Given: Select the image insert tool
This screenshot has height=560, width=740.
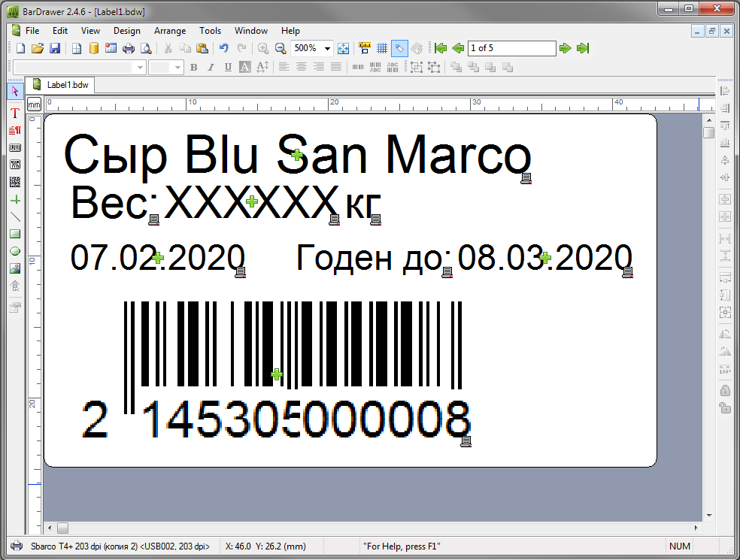Looking at the screenshot, I should 15,268.
